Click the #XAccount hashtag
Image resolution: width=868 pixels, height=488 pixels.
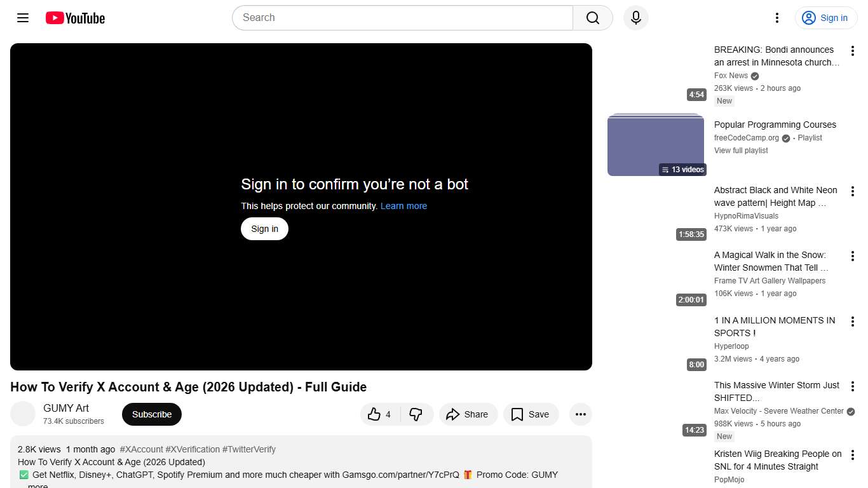(141, 449)
